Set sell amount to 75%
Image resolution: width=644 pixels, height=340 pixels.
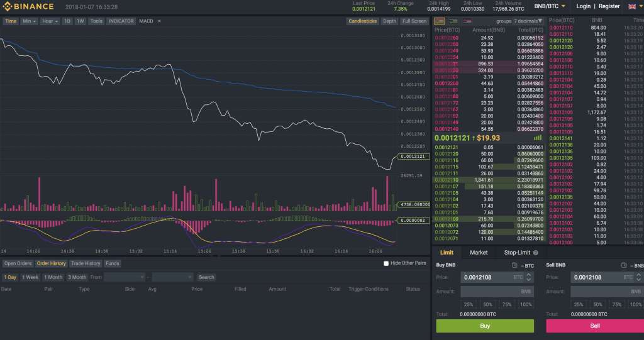[617, 304]
